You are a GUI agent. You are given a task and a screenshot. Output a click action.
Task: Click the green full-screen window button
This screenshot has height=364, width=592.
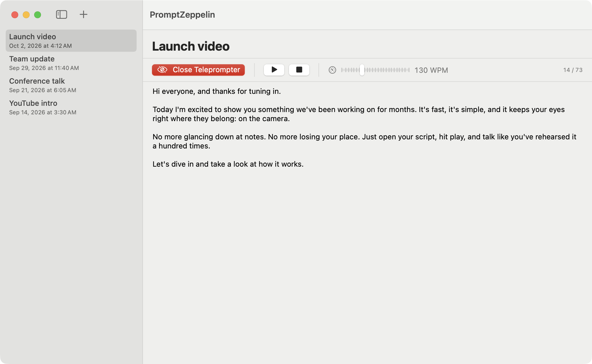click(x=38, y=15)
